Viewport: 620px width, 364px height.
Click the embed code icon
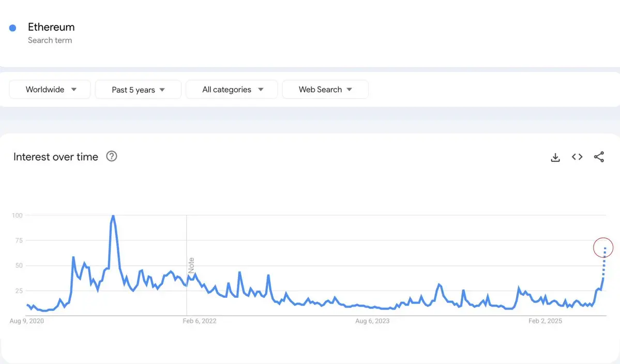[x=577, y=157]
